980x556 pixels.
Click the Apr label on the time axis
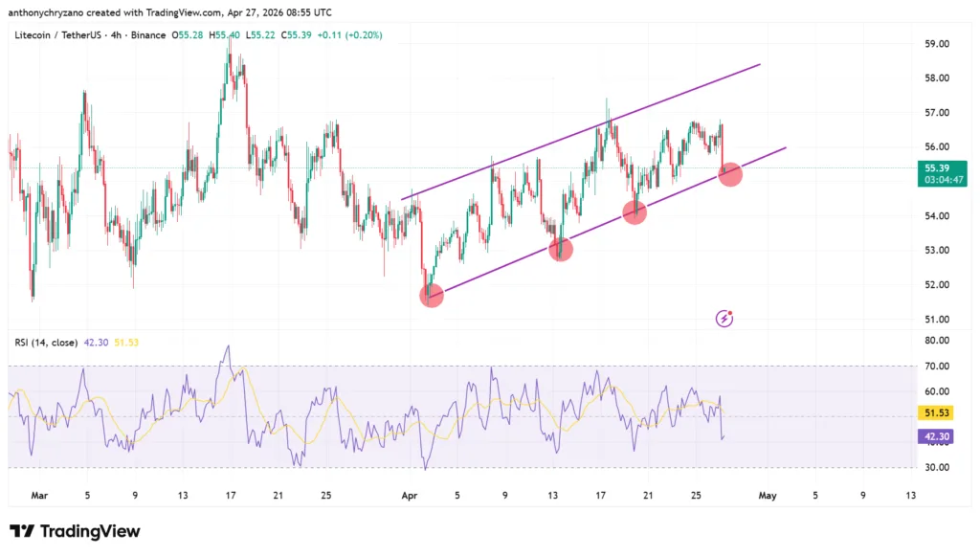[409, 496]
